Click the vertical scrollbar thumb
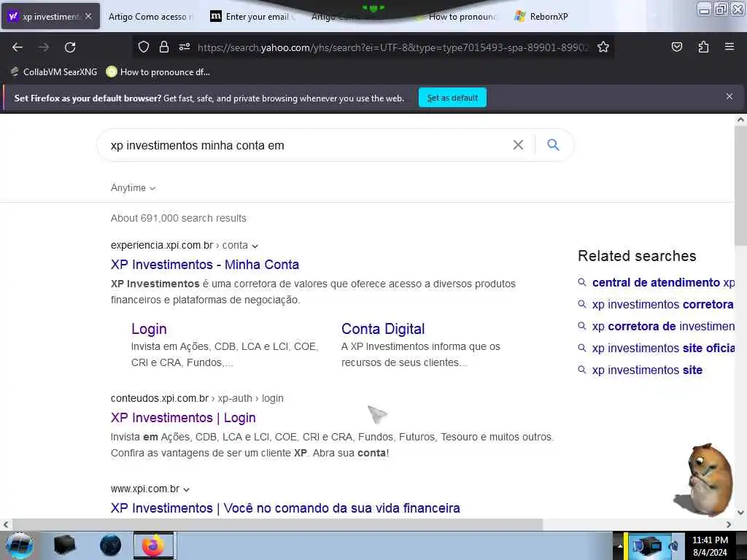Screen dimensions: 747x560 pos(740,186)
